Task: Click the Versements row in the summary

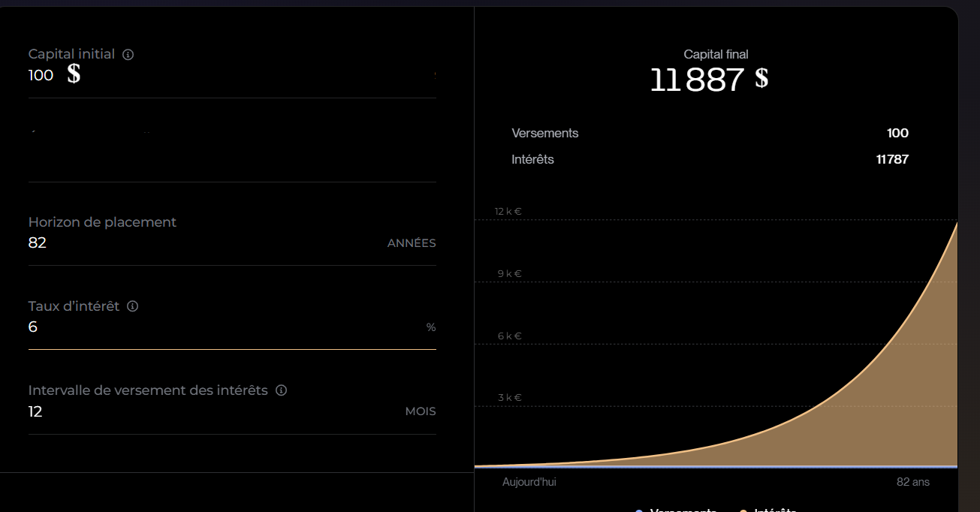Action: click(x=545, y=133)
